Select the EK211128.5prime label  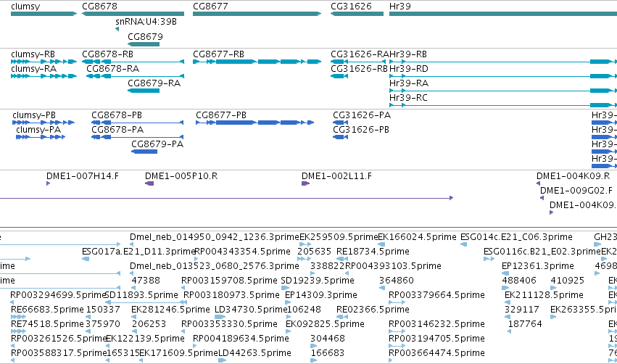click(544, 296)
